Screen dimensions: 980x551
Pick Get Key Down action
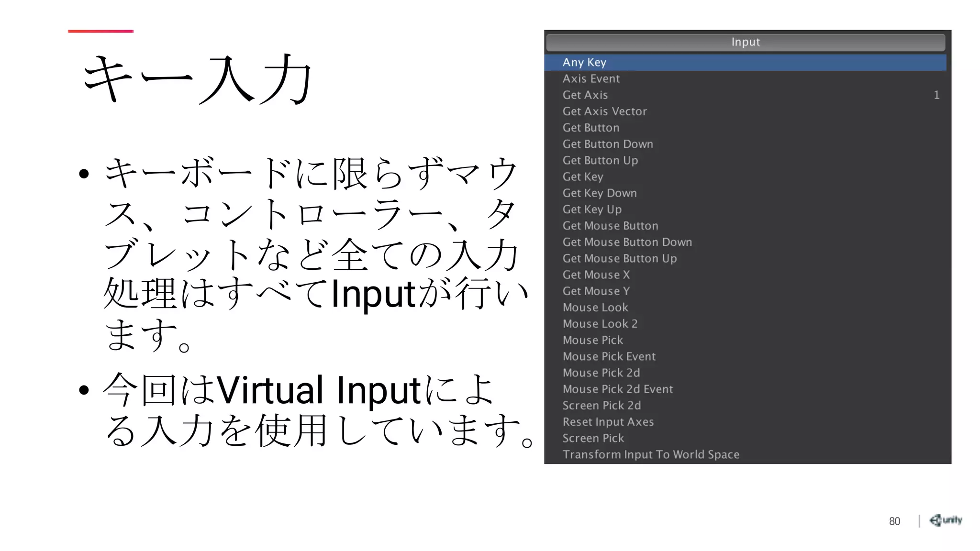(x=600, y=193)
